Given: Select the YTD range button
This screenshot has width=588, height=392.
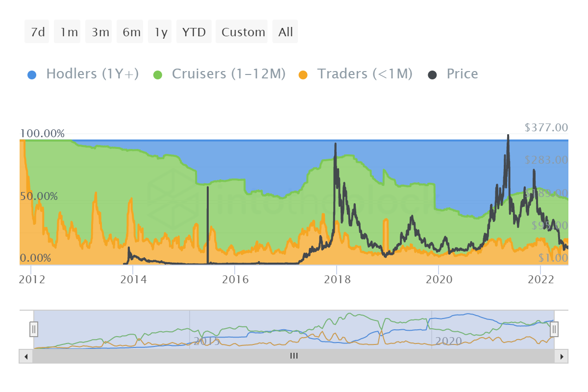Looking at the screenshot, I should click(194, 32).
